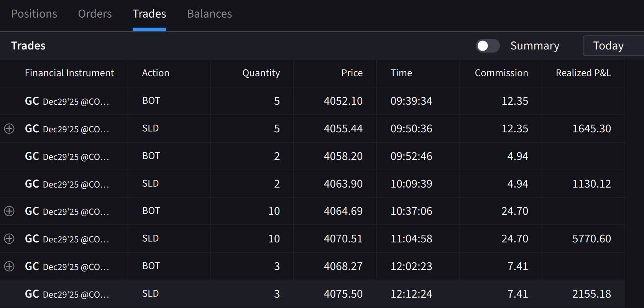
Task: Switch to the Positions tab
Action: click(x=34, y=14)
